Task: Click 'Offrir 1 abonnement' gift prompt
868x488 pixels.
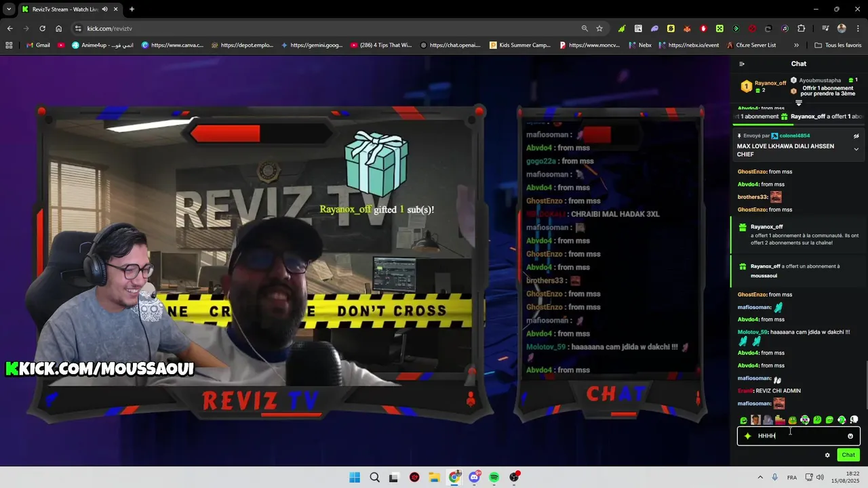Action: pos(828,91)
